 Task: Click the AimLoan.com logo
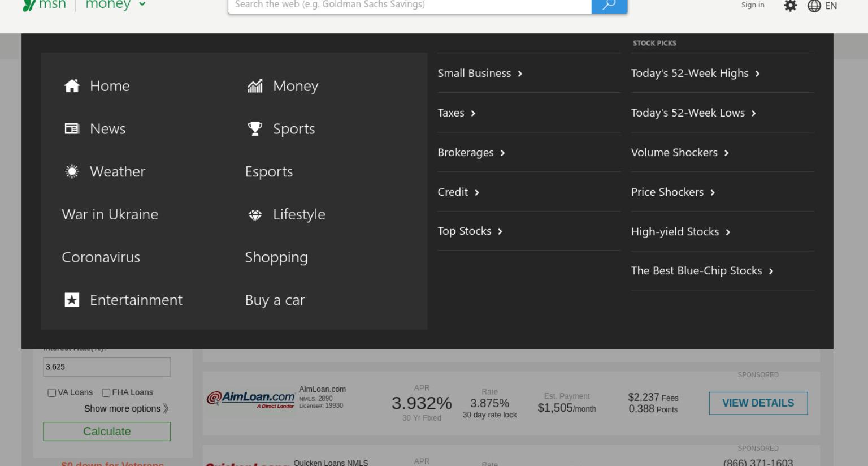click(x=250, y=399)
